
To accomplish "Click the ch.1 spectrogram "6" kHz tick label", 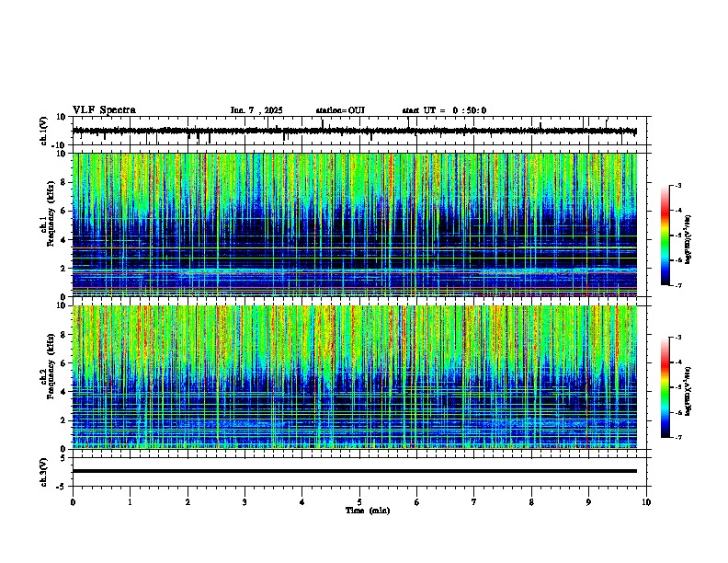I will tap(63, 212).
